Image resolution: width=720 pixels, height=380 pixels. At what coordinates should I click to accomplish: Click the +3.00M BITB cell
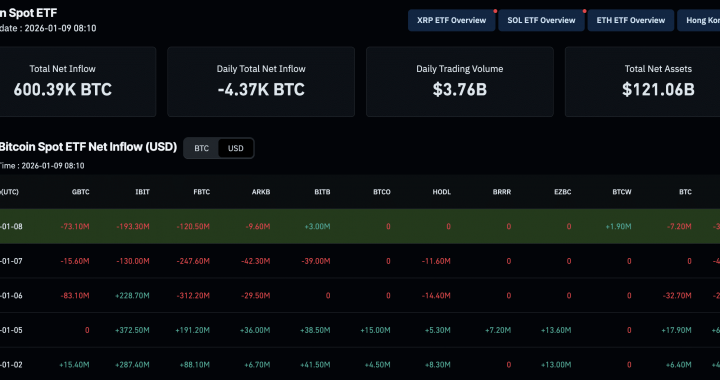pos(316,227)
